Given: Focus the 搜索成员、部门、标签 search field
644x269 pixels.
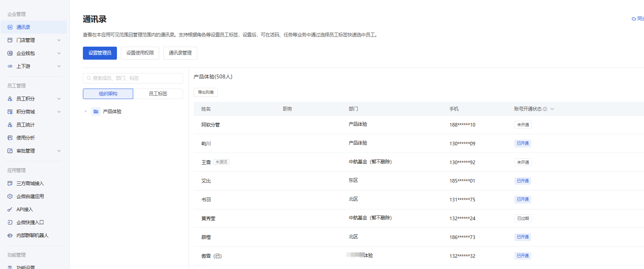Looking at the screenshot, I should pyautogui.click(x=133, y=78).
